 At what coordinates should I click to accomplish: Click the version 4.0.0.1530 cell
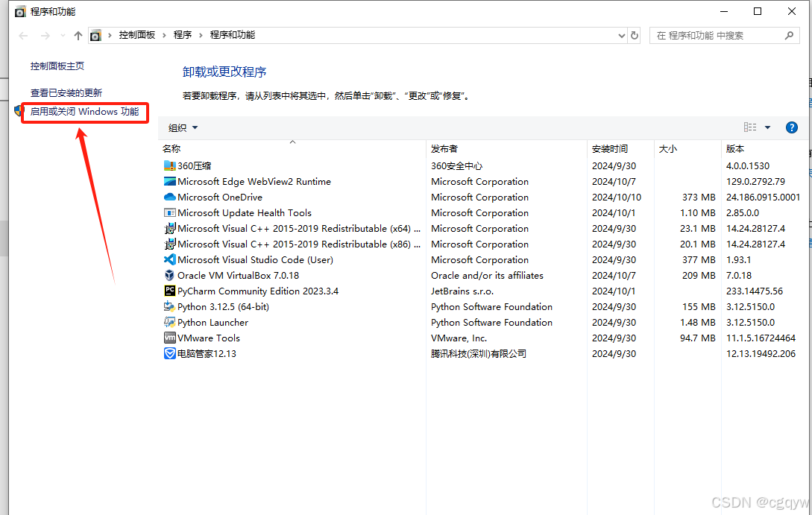pyautogui.click(x=748, y=165)
